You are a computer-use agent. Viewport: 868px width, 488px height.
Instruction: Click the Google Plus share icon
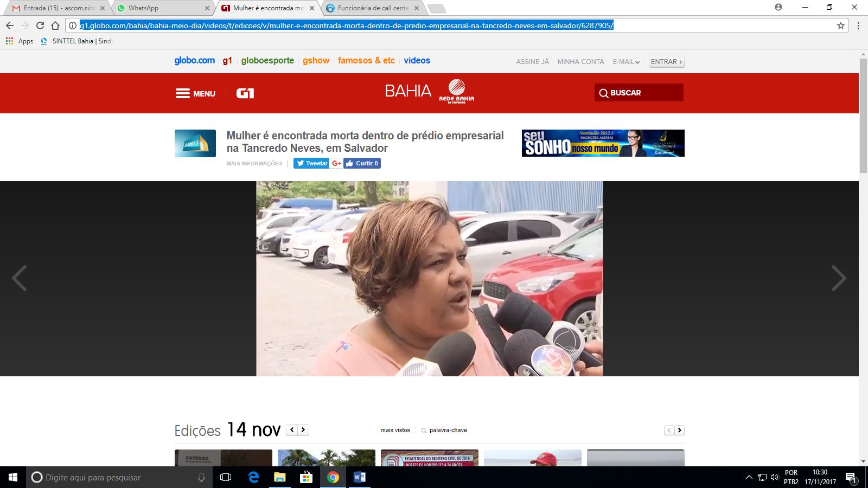coord(336,163)
